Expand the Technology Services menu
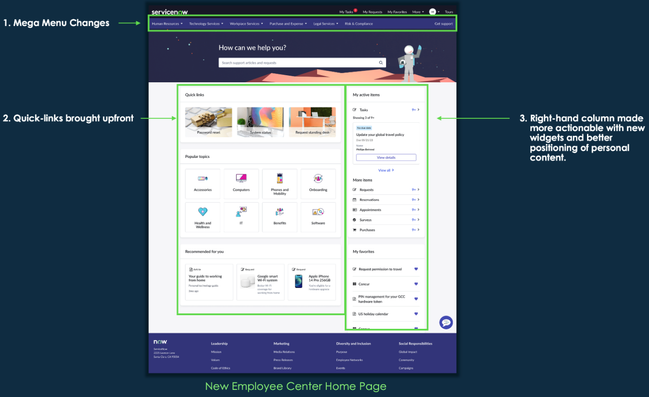 pyautogui.click(x=206, y=24)
